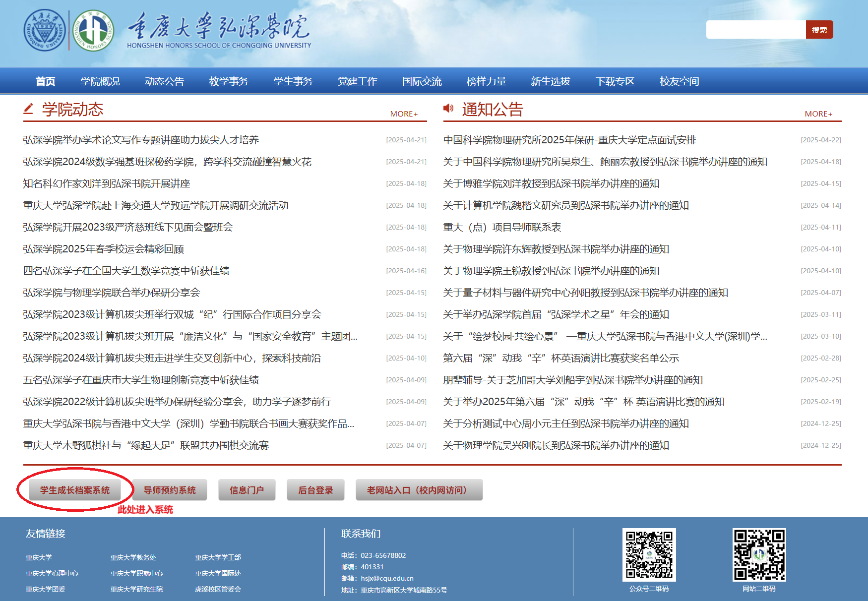Open the 学生事务 menu item

point(293,81)
